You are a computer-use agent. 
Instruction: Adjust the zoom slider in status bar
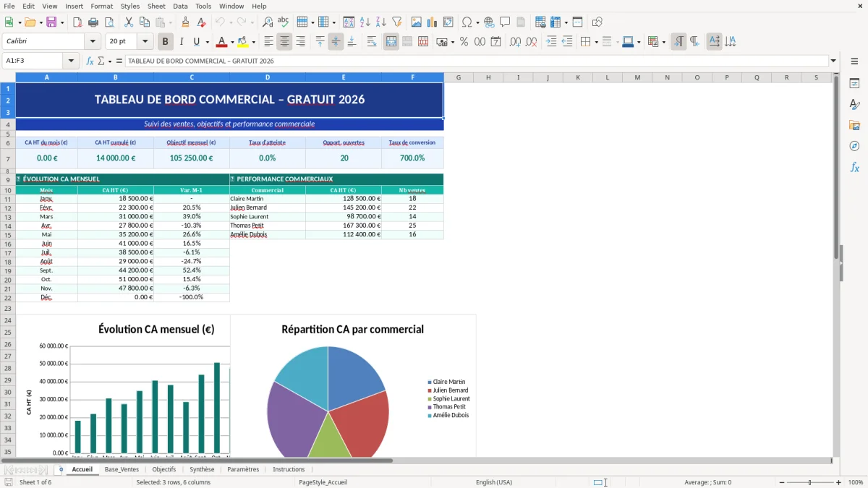click(809, 482)
